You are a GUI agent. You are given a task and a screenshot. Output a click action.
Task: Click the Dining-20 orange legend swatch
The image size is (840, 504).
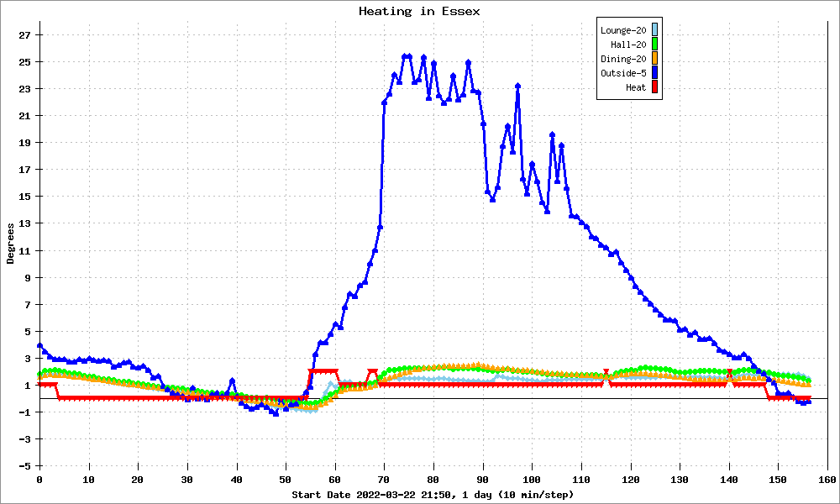tap(654, 59)
